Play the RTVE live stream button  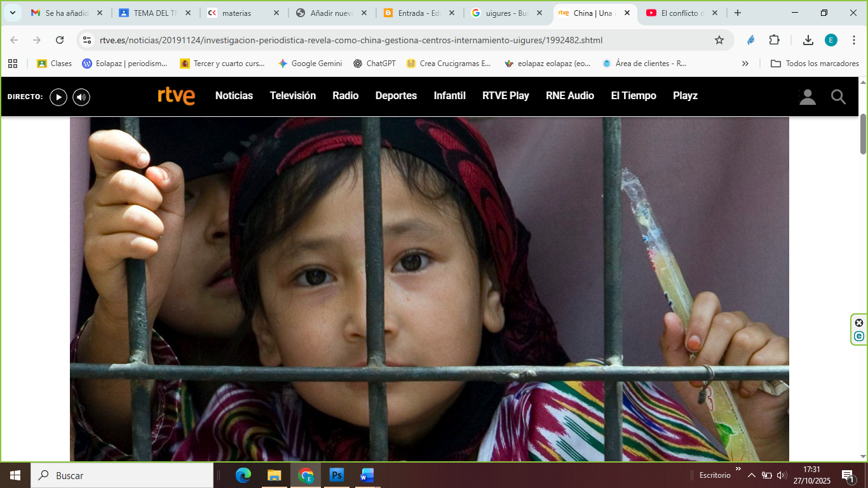point(58,97)
